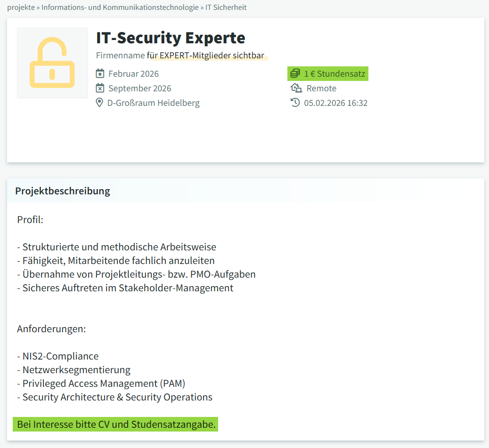The width and height of the screenshot is (489, 448).
Task: Click the posting time history clock icon
Action: (x=295, y=103)
